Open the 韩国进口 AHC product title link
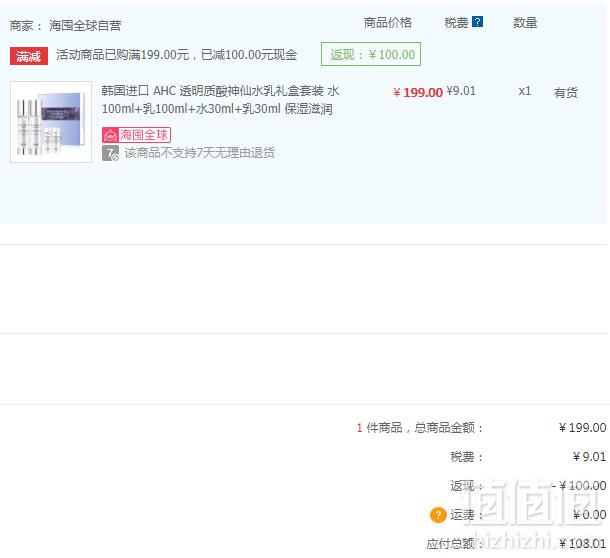Viewport: 610px width, 558px height. (220, 100)
